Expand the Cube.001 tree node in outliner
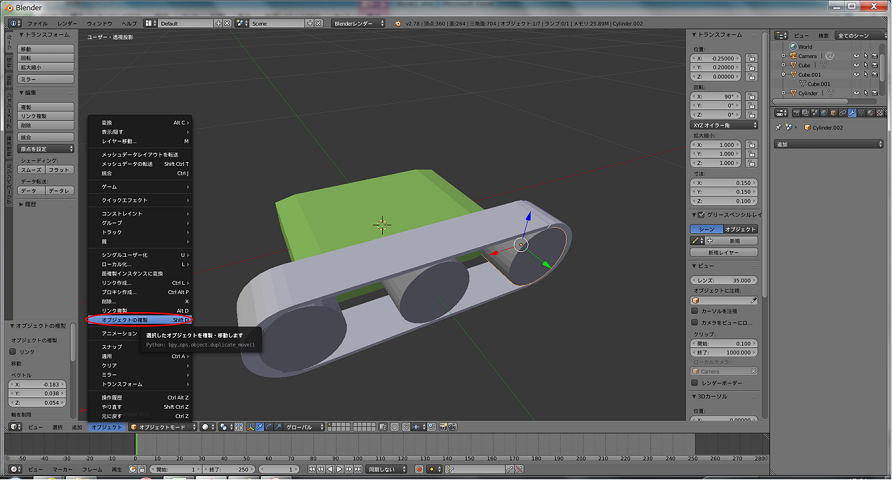This screenshot has width=892, height=480. coord(785,75)
